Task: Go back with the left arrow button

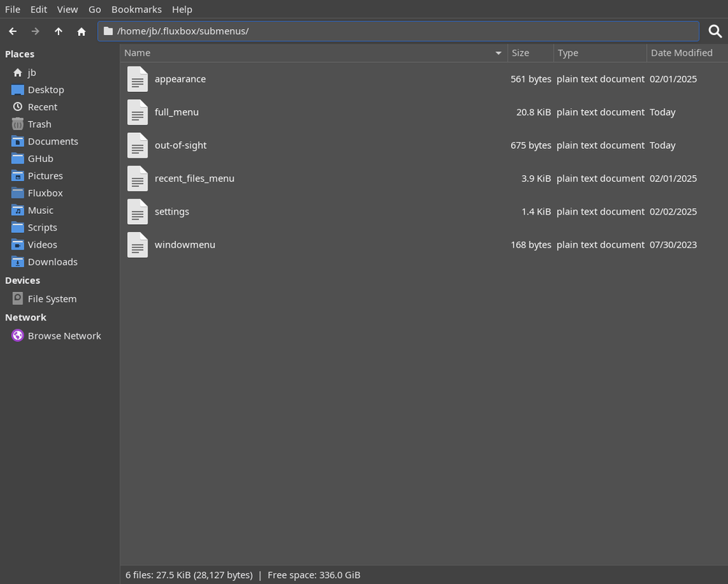Action: tap(12, 31)
